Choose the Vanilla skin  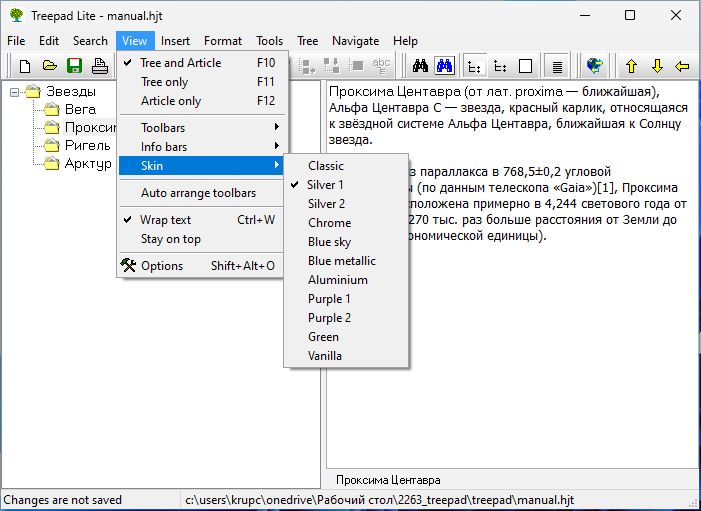(x=346, y=356)
